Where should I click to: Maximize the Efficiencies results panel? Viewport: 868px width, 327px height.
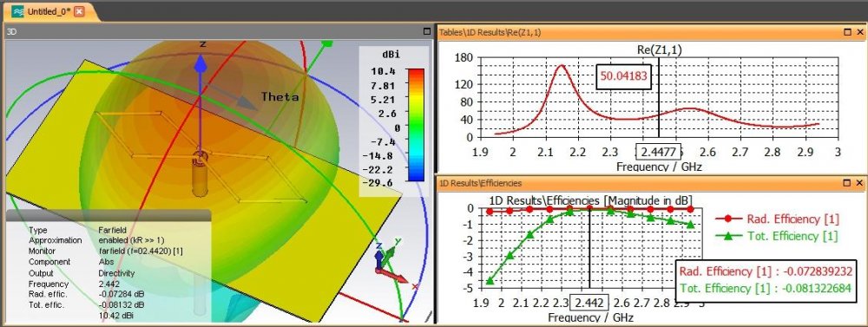coord(847,183)
